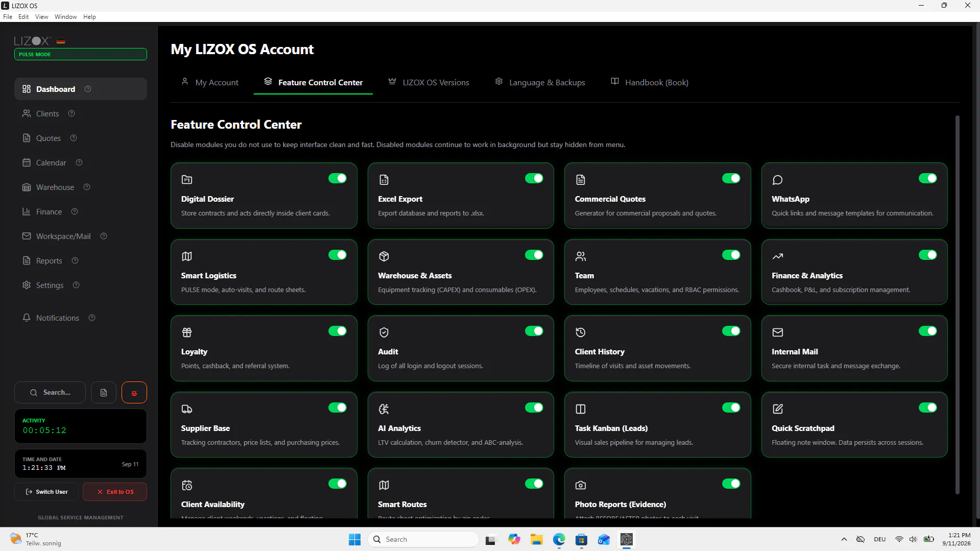Click the Switch User button
This screenshot has width=980, height=551.
[46, 492]
